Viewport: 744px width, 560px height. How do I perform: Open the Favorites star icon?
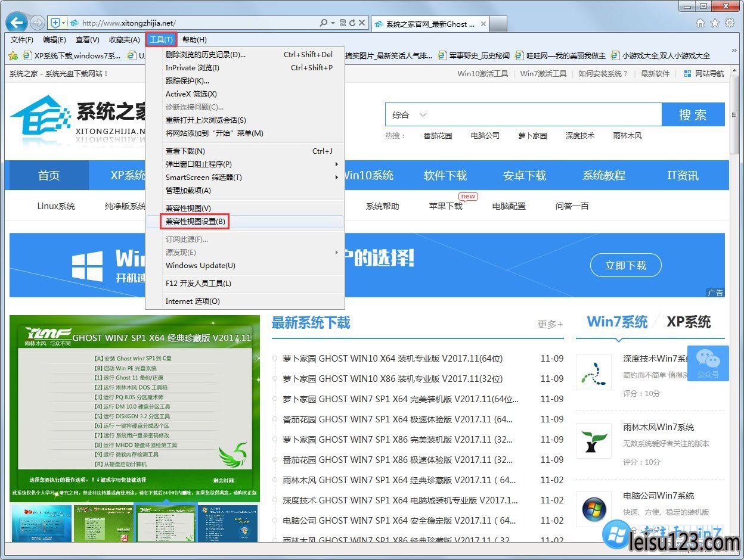click(x=715, y=23)
